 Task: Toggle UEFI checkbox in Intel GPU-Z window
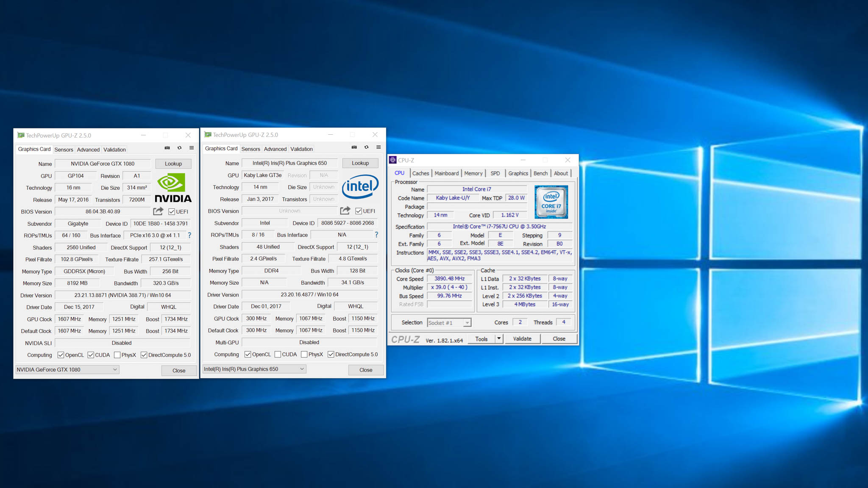[359, 211]
